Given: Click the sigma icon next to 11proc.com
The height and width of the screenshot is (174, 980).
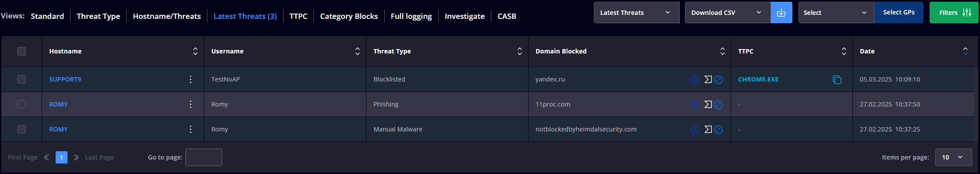Looking at the screenshot, I should [708, 104].
